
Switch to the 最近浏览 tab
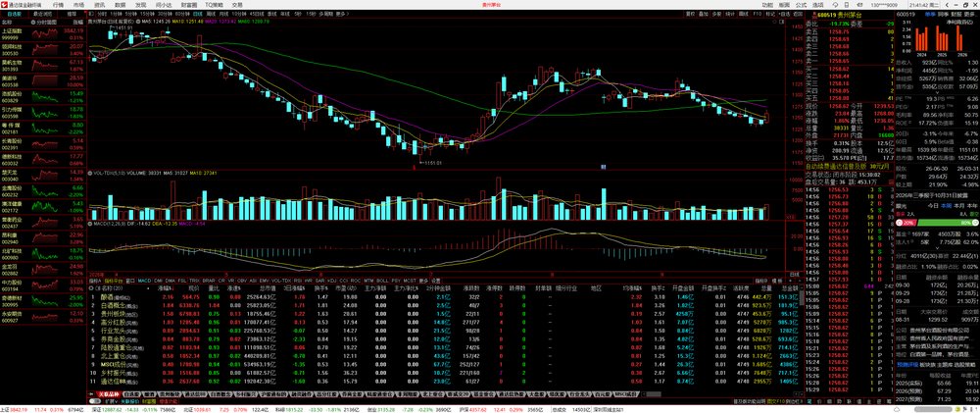click(43, 14)
